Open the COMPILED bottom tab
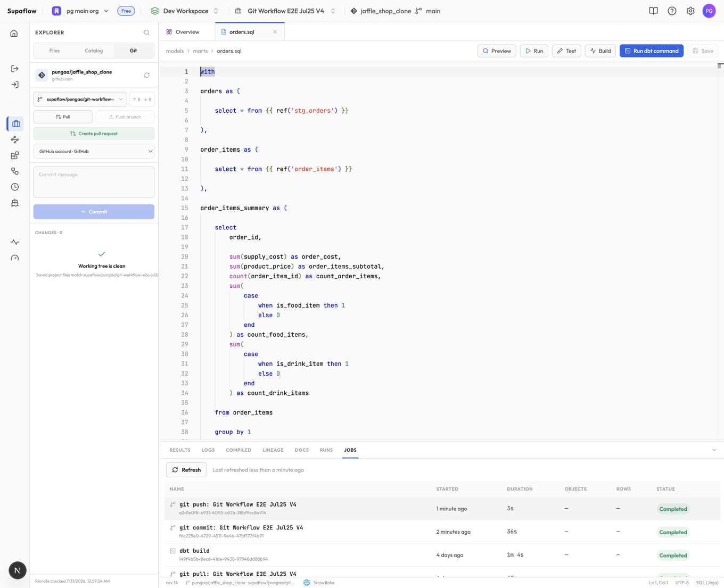 238,450
